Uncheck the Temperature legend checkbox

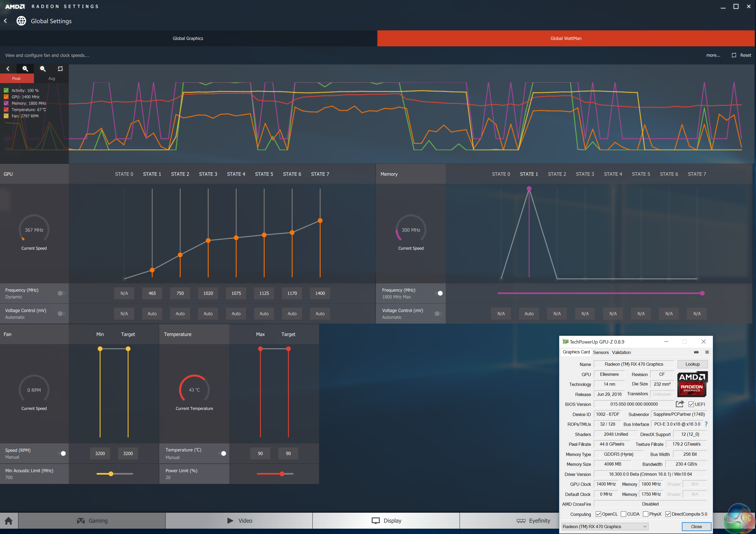pyautogui.click(x=6, y=109)
